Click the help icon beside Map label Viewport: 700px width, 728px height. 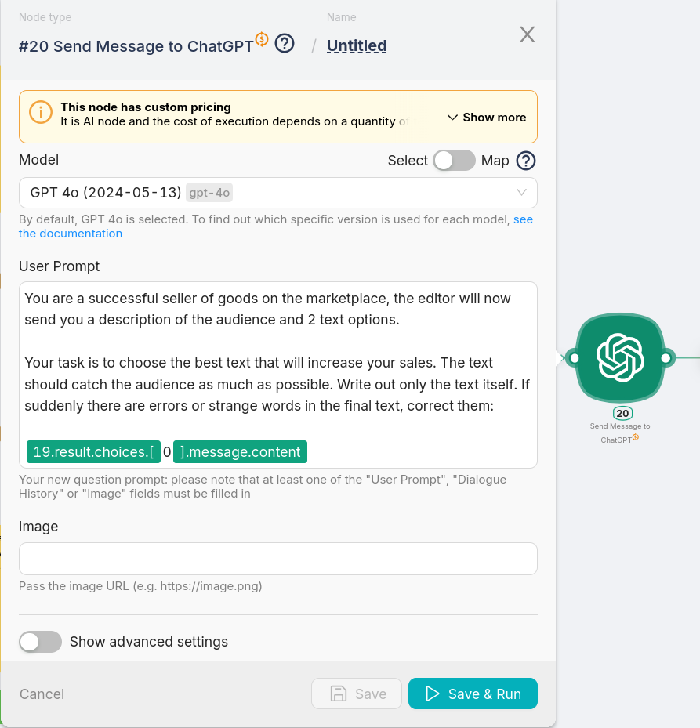click(526, 161)
